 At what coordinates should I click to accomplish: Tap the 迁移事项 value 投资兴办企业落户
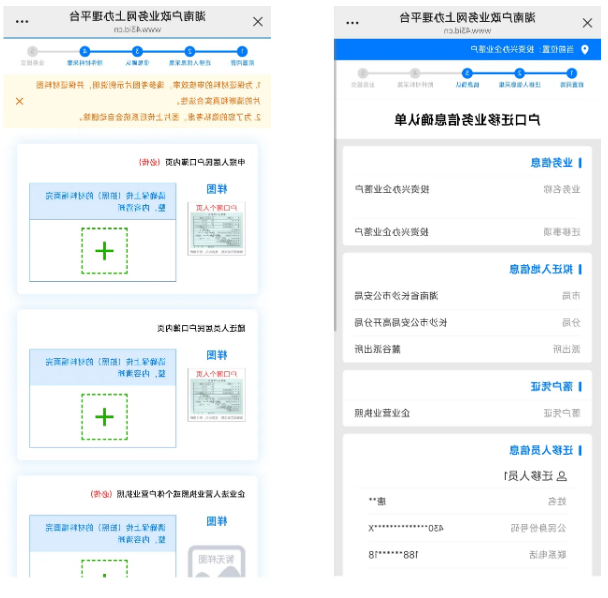pyautogui.click(x=392, y=232)
